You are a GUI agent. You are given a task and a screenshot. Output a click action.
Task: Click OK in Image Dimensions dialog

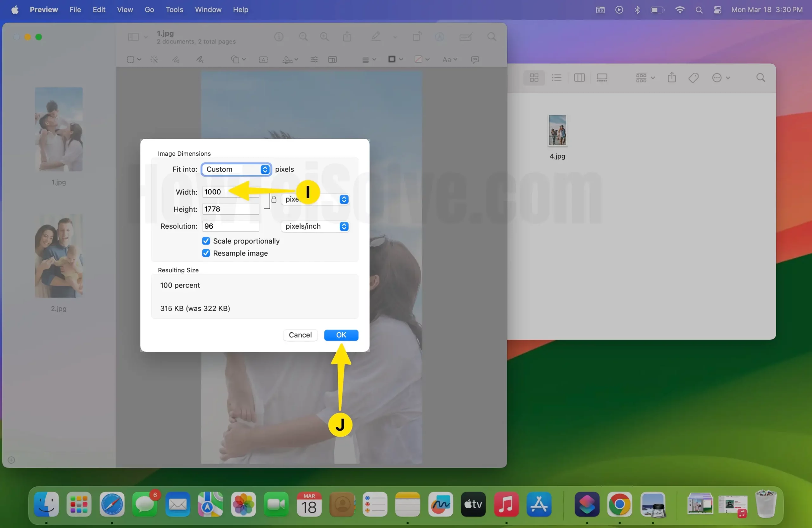(x=341, y=335)
